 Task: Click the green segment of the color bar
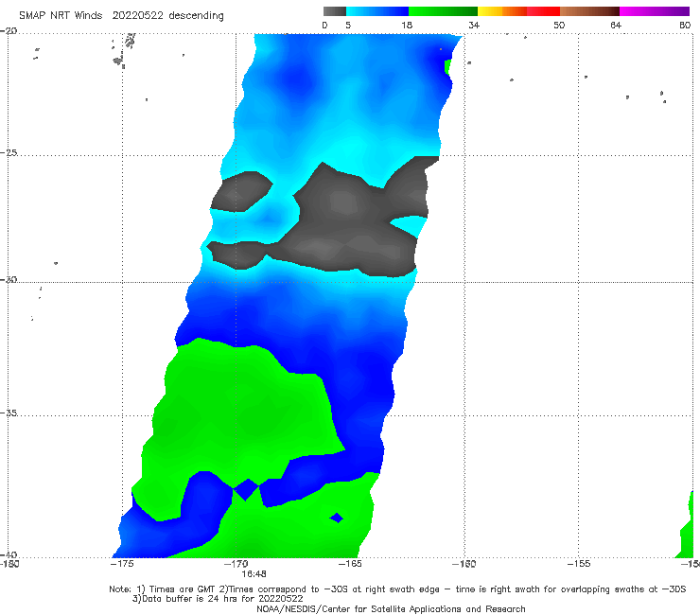[x=443, y=11]
